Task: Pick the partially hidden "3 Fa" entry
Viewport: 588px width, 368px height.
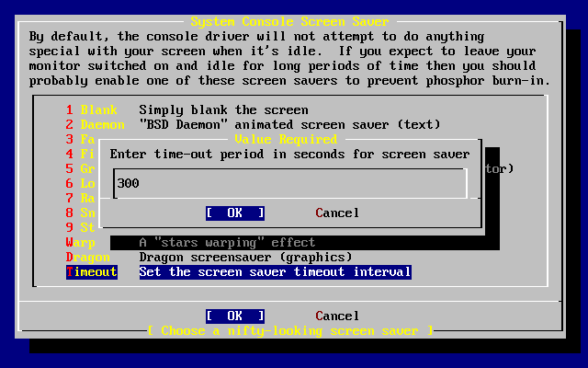Action: pyautogui.click(x=81, y=140)
